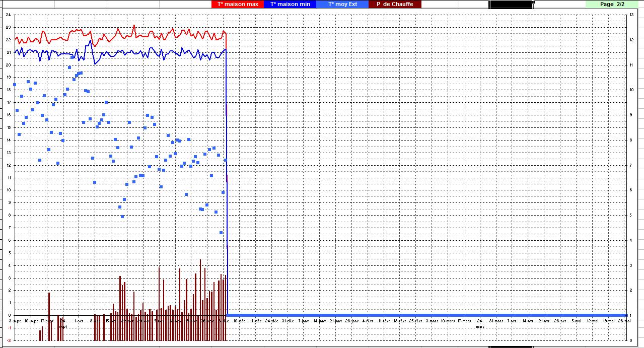Image resolution: width=644 pixels, height=348 pixels.
Task: Click the '1-oct' x-axis date label
Action: 79,321
